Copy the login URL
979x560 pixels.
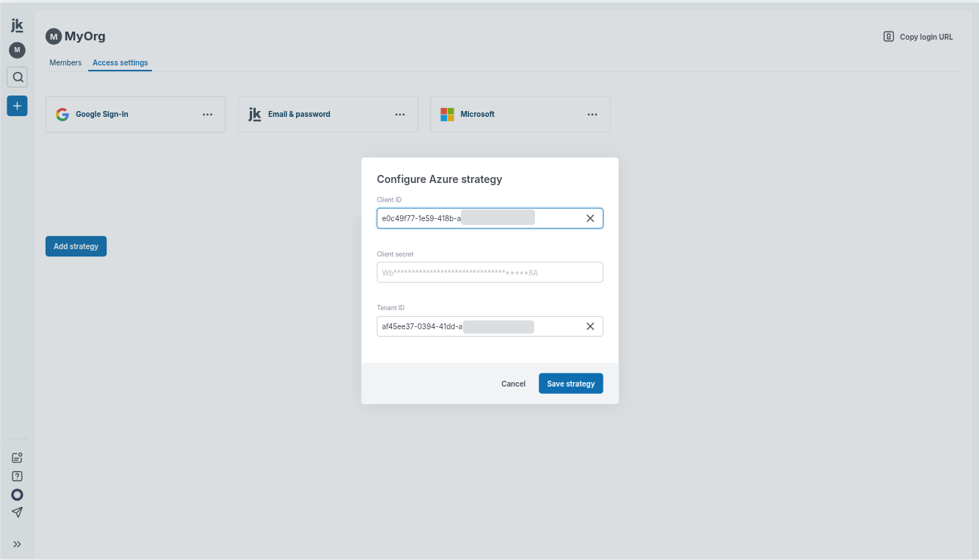click(x=917, y=36)
